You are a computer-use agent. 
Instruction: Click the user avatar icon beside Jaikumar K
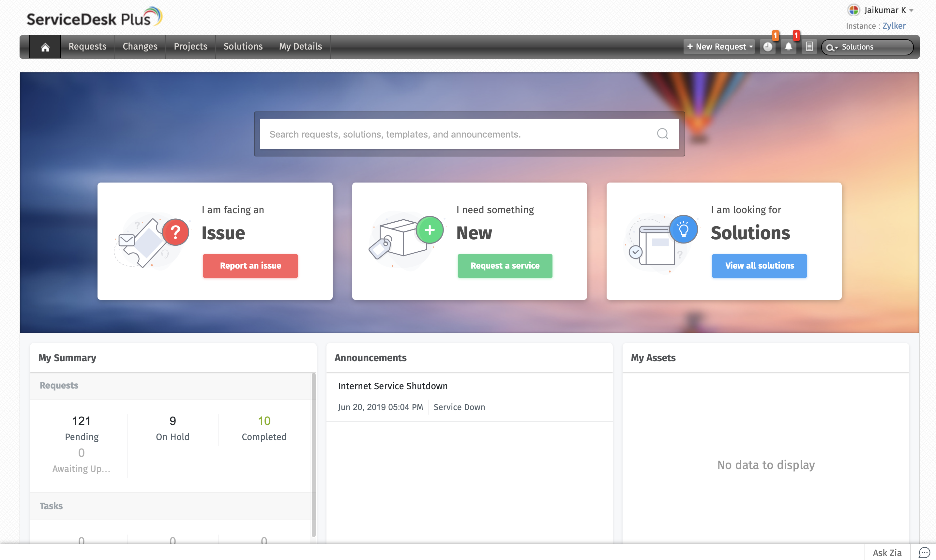(x=853, y=10)
